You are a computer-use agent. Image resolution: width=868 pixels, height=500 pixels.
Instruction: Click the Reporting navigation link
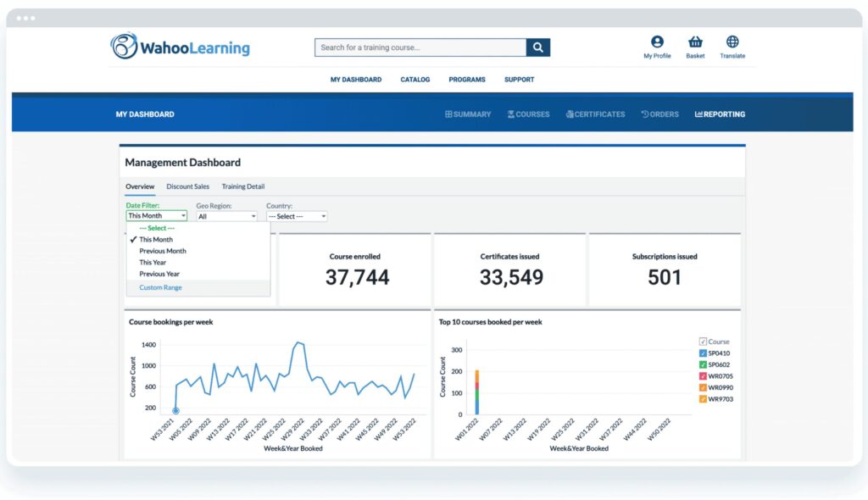719,114
